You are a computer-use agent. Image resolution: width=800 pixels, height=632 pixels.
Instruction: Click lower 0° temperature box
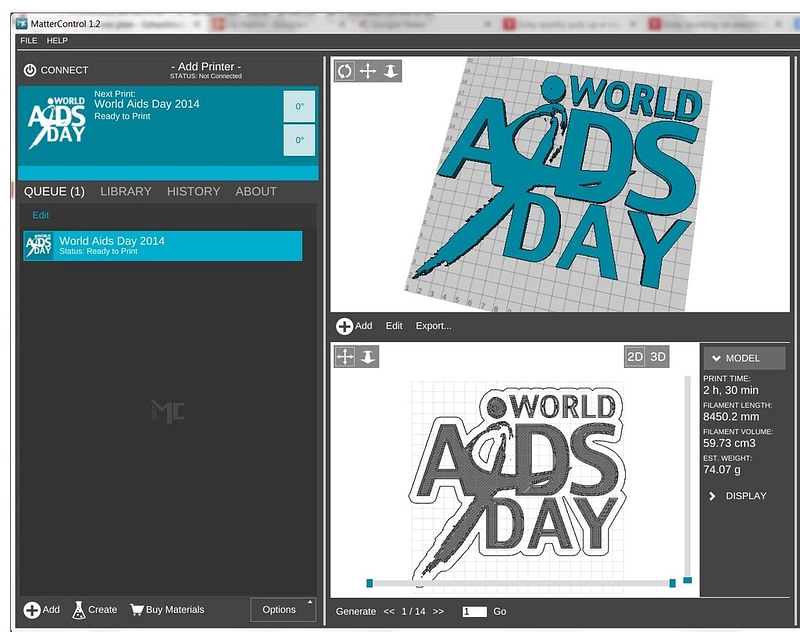tap(299, 140)
